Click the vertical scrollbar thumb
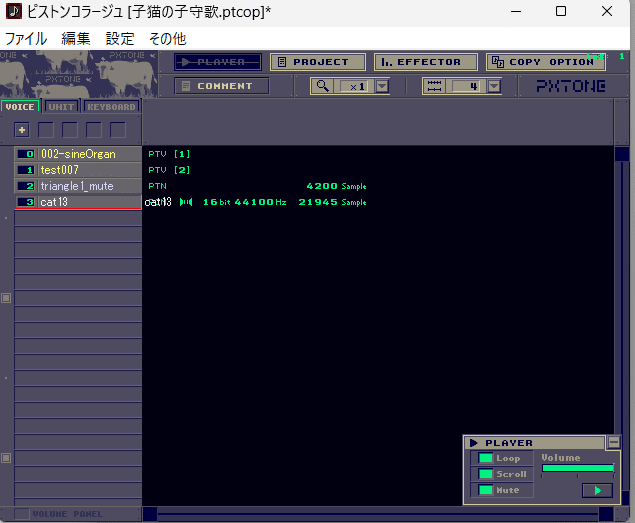 pyautogui.click(x=622, y=154)
